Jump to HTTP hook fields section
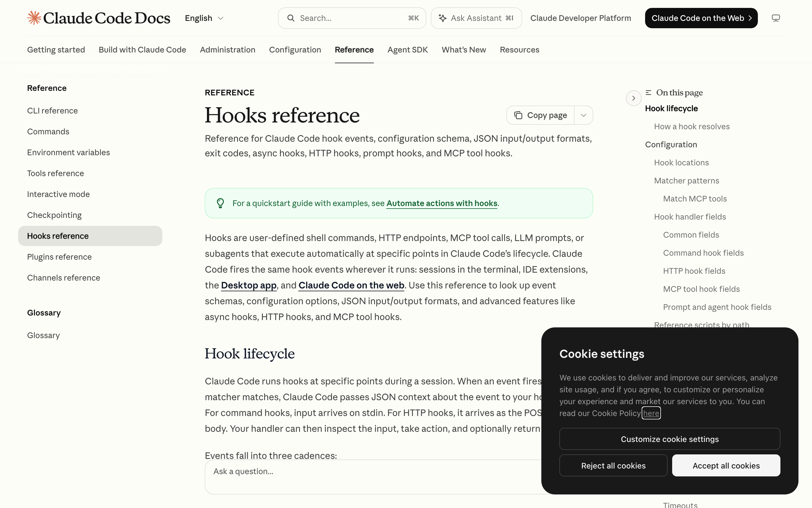 (x=694, y=271)
